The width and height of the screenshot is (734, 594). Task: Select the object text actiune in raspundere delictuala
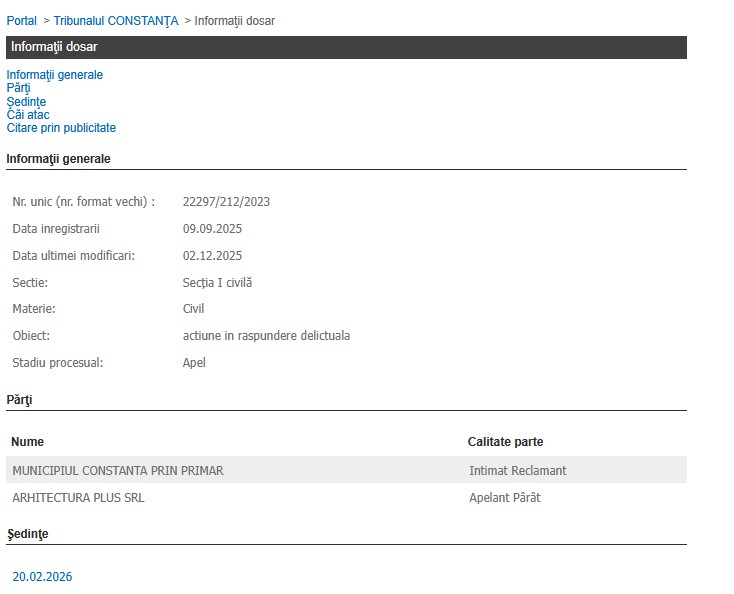click(266, 336)
